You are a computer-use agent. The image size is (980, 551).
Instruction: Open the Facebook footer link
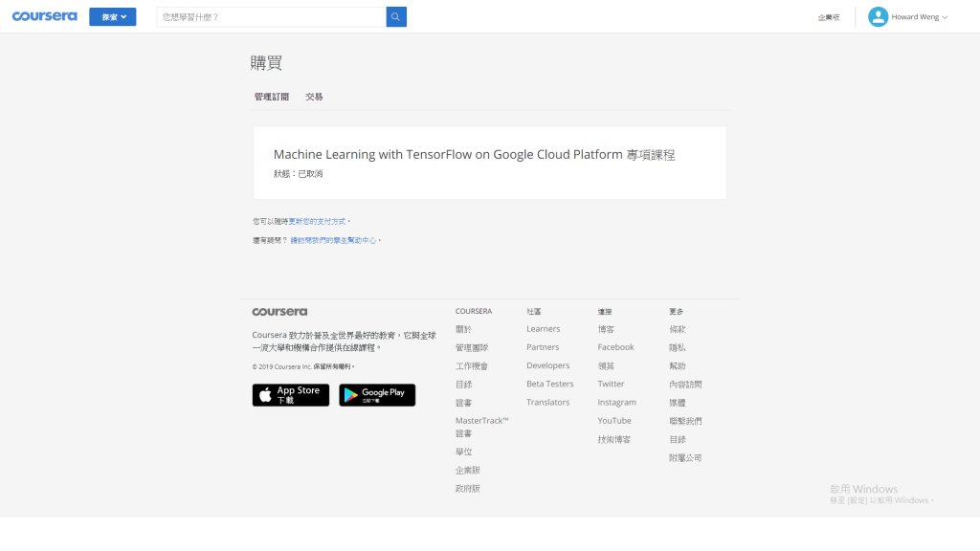615,346
